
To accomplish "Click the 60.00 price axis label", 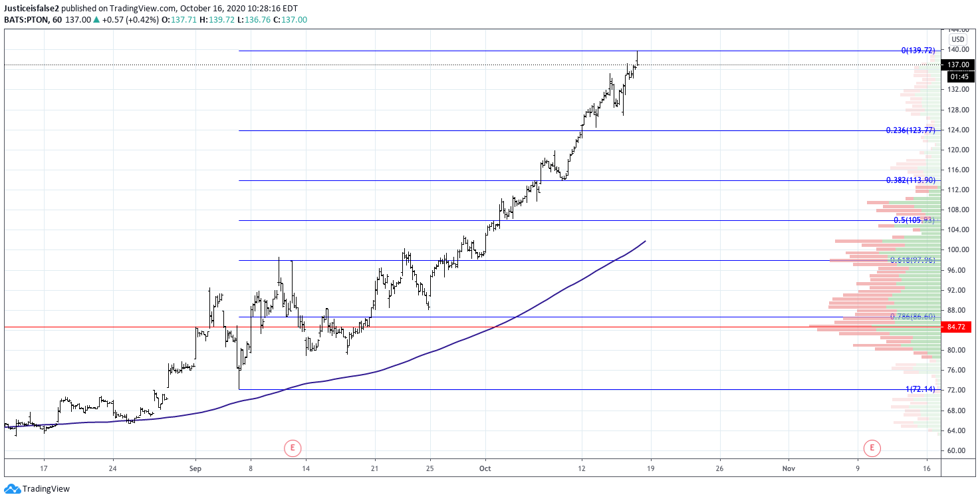I will [957, 450].
